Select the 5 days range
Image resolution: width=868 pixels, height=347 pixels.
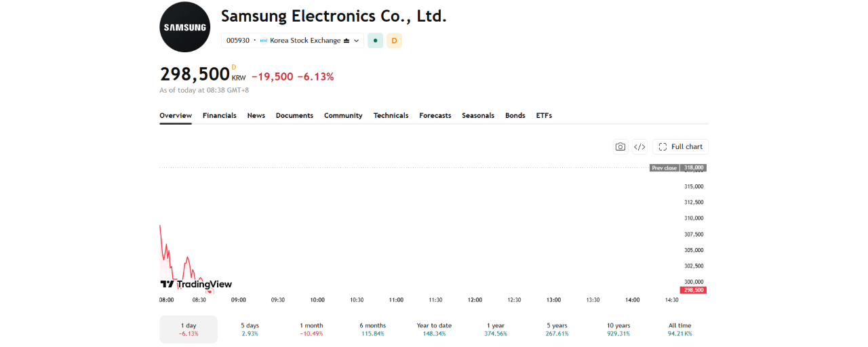click(250, 329)
